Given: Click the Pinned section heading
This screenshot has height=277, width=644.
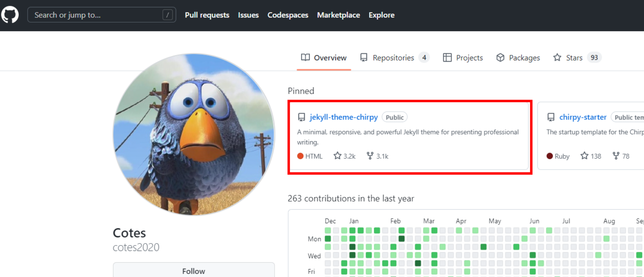Looking at the screenshot, I should [x=301, y=91].
